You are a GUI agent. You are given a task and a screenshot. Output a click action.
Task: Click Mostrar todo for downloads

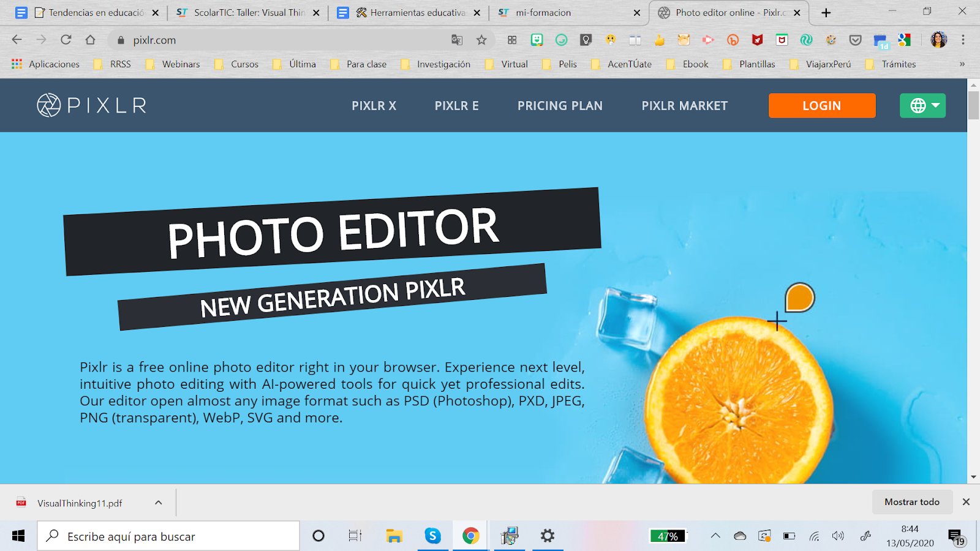912,502
